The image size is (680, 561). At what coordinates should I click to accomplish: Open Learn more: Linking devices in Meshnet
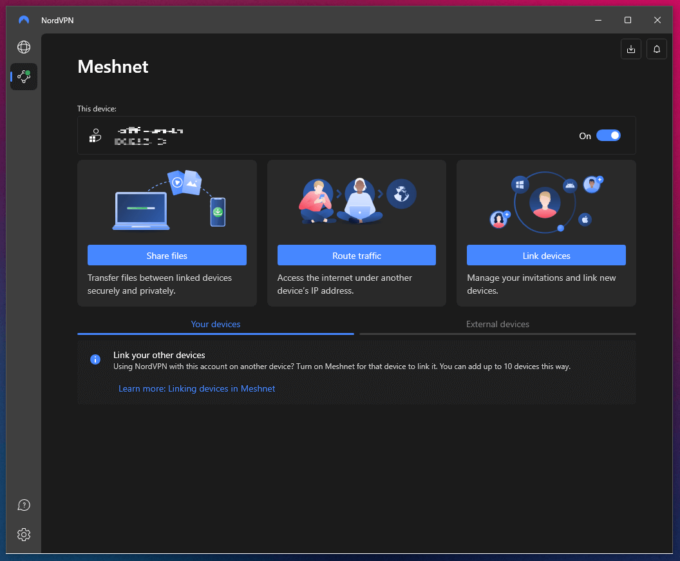pos(196,388)
